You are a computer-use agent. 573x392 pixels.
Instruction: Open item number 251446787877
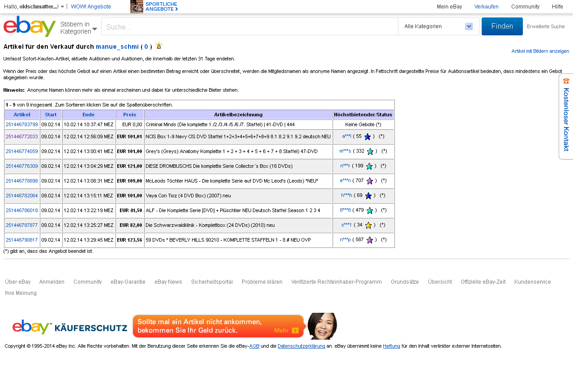(x=22, y=225)
